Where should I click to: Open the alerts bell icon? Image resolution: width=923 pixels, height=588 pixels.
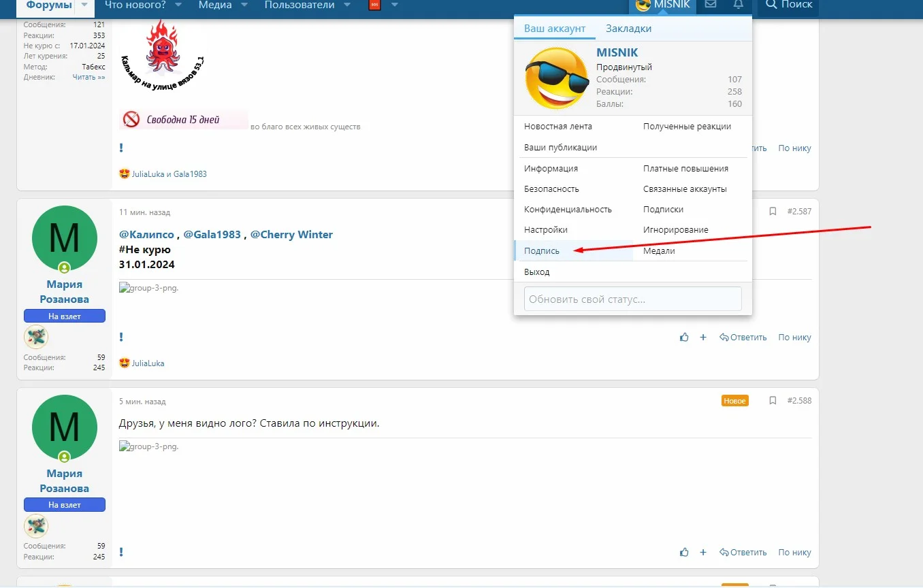tap(739, 4)
